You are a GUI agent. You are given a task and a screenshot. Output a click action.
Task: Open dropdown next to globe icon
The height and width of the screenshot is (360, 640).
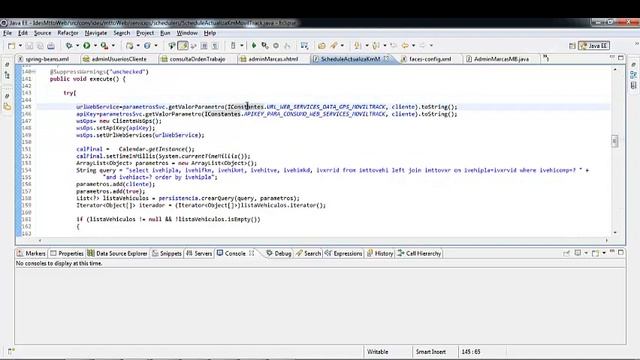pyautogui.click(x=156, y=46)
